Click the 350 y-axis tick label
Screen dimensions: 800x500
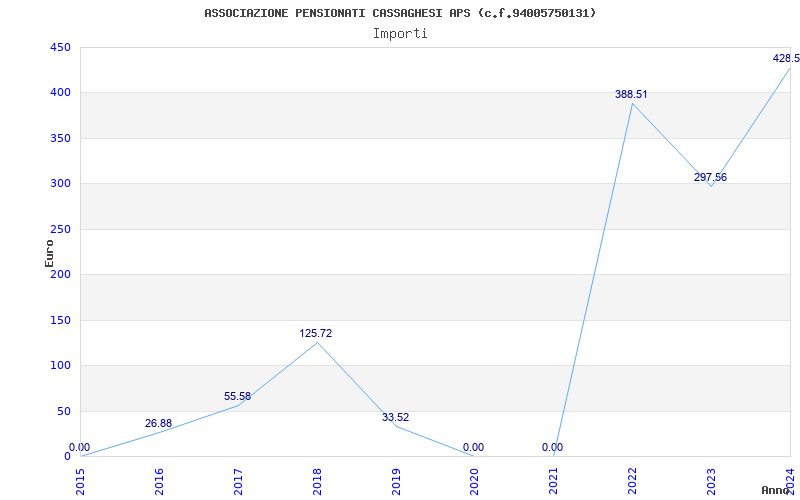(x=60, y=138)
